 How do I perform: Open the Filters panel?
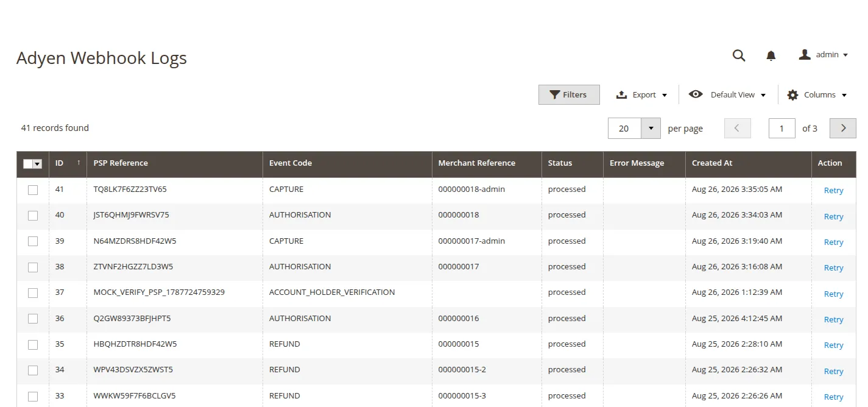click(x=569, y=94)
